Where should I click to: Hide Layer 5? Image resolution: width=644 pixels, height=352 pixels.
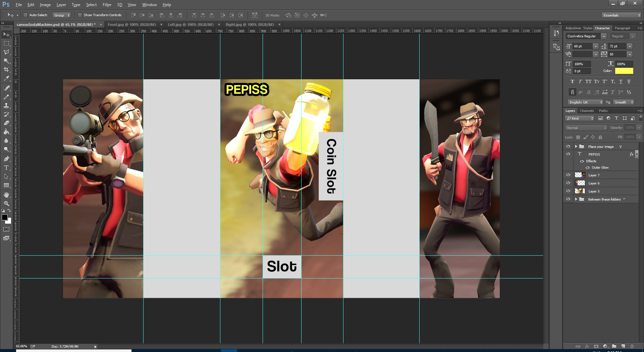point(568,191)
